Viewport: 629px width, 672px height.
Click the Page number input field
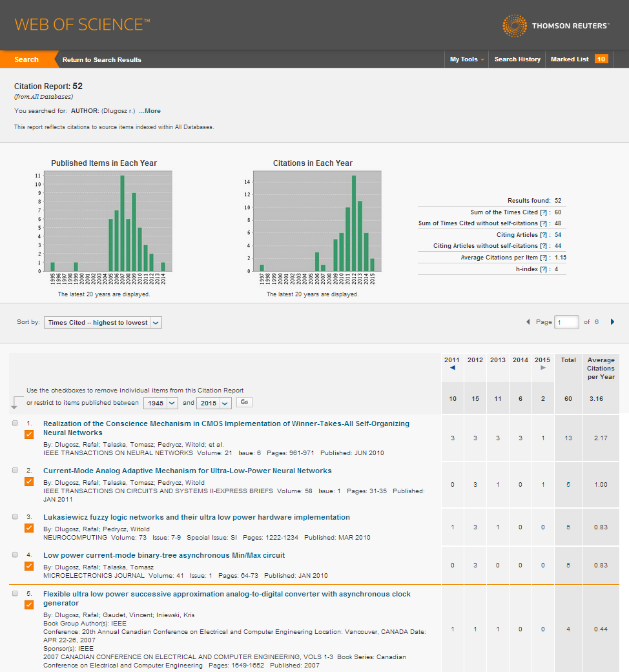(x=566, y=322)
